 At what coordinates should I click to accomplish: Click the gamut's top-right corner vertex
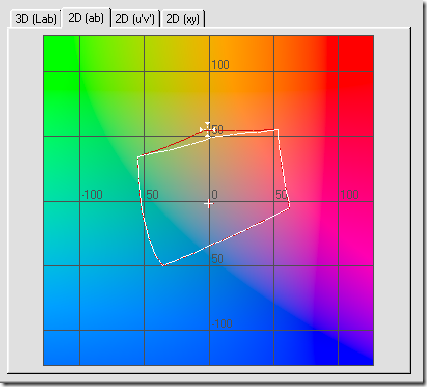277,130
